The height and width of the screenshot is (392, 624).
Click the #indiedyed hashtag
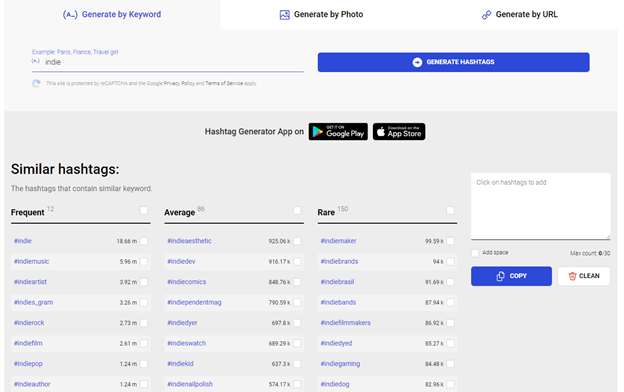coord(336,343)
